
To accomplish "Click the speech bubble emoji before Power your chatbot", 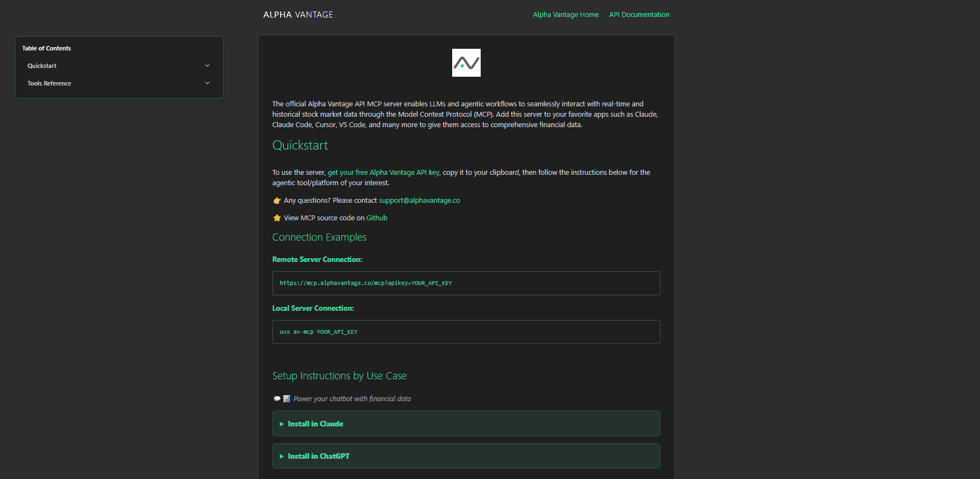I will point(277,399).
